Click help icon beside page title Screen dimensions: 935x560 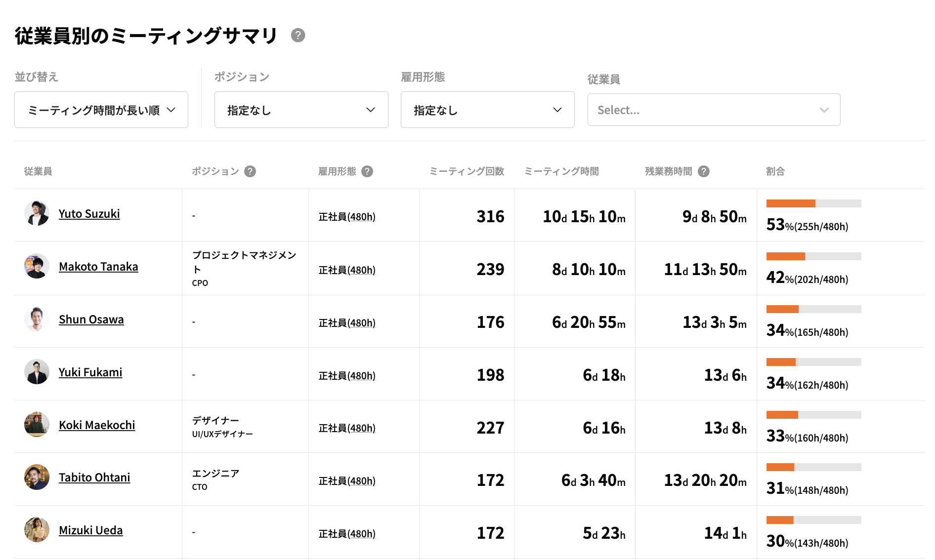(x=297, y=36)
